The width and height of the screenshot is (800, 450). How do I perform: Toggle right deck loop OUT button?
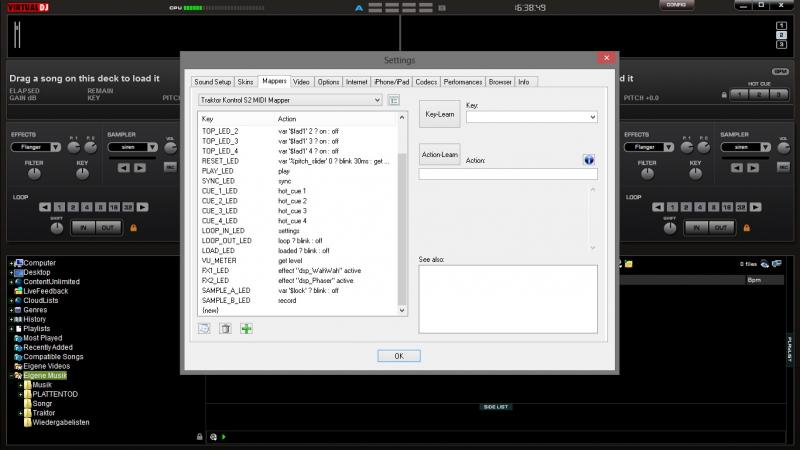pos(721,228)
